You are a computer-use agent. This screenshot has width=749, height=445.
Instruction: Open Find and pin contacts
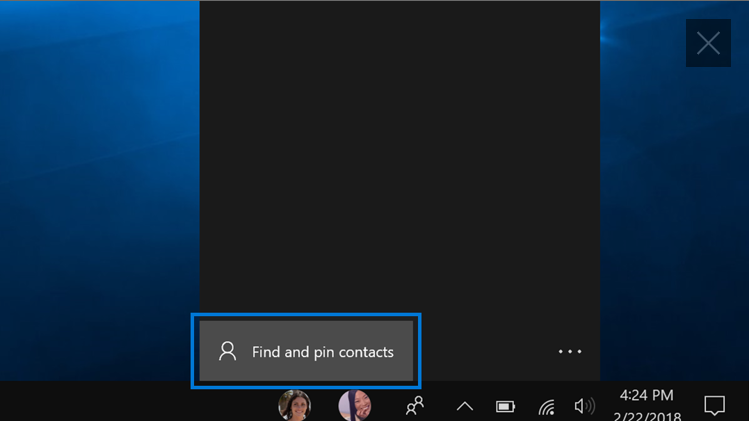pos(306,351)
